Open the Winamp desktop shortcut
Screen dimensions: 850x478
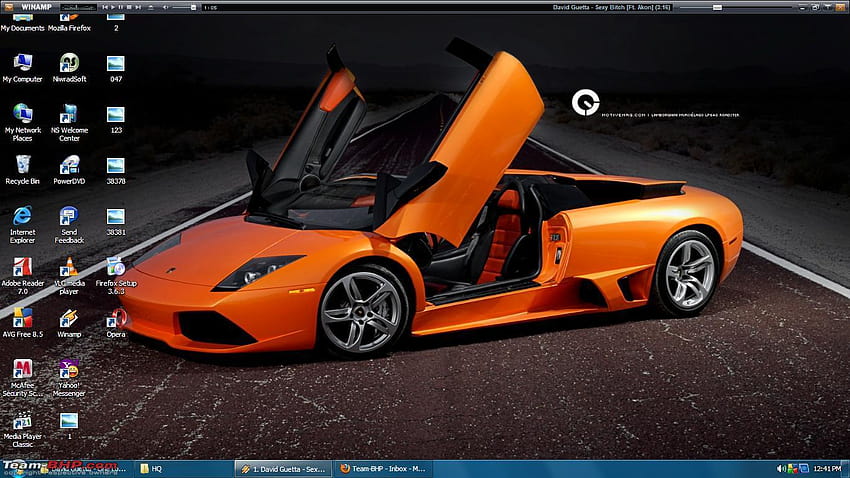(x=69, y=323)
